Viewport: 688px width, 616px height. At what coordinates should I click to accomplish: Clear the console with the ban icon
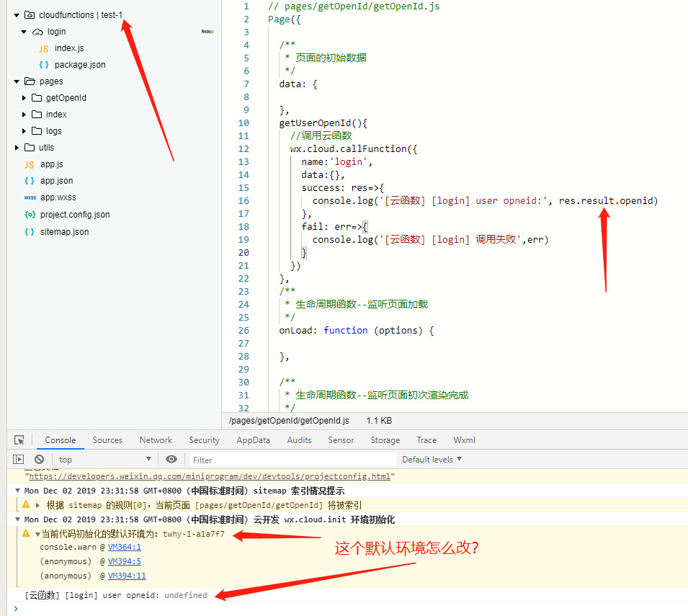tap(39, 459)
